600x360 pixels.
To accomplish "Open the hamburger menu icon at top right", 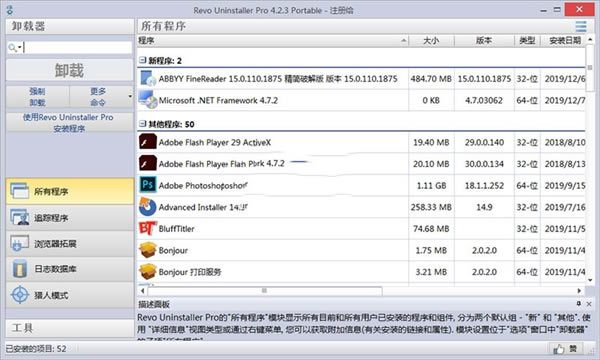I will (x=580, y=26).
